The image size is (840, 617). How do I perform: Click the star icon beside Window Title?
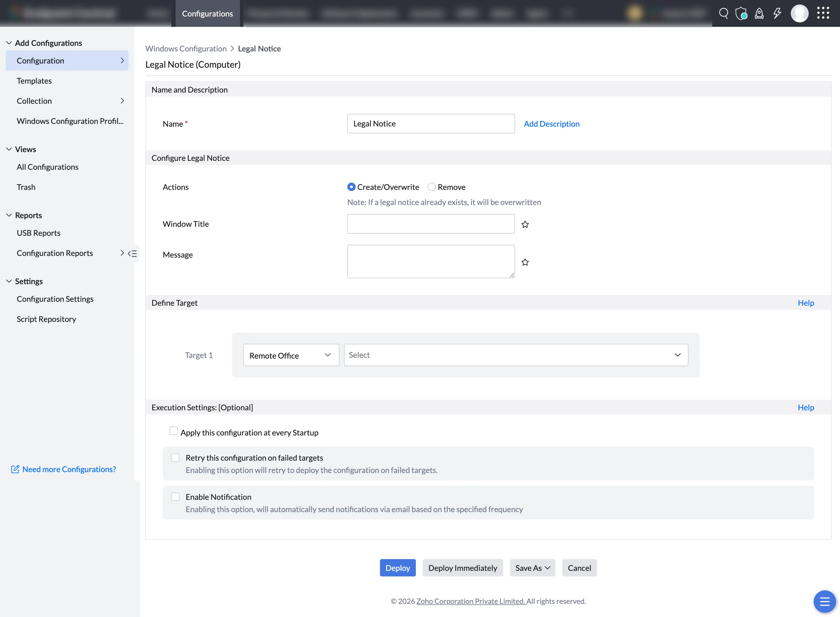[x=525, y=224]
